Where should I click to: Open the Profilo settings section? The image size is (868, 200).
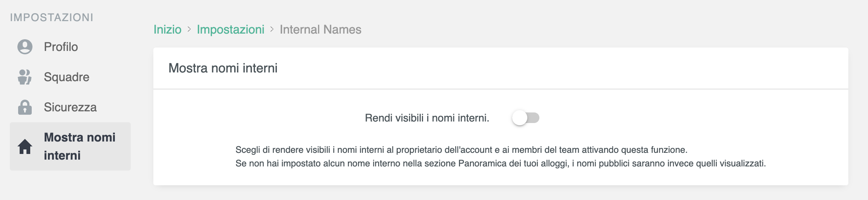click(61, 47)
